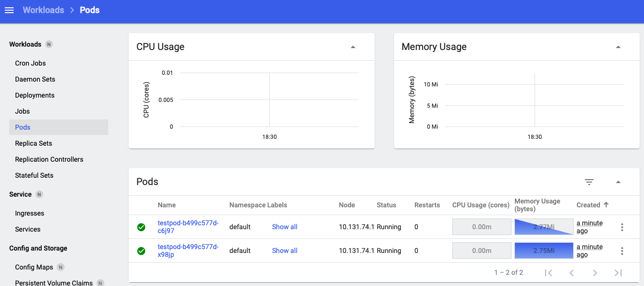This screenshot has height=286, width=644.
Task: Select Deployments in the sidebar
Action: click(35, 95)
